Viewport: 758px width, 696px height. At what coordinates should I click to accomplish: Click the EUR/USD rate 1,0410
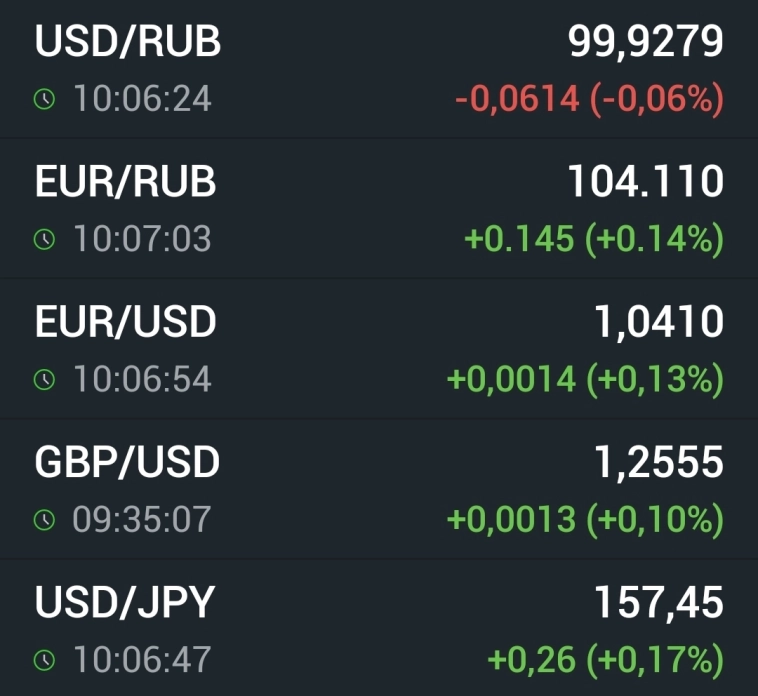click(658, 322)
